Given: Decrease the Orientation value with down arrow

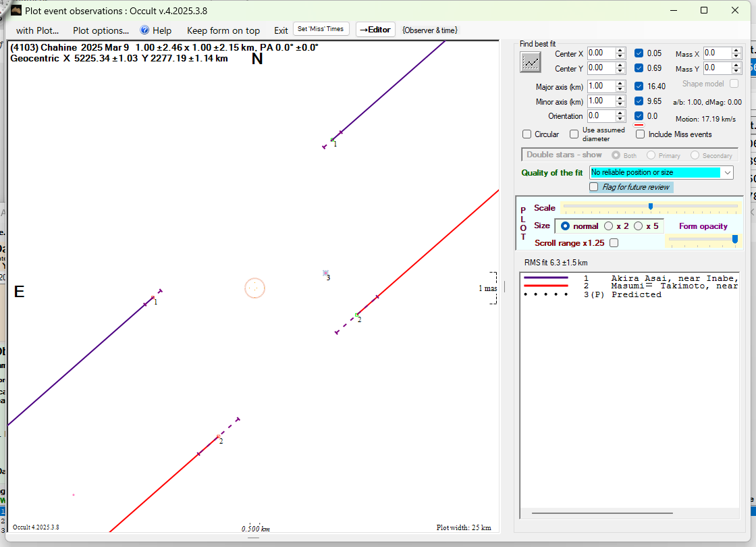Looking at the screenshot, I should tap(620, 119).
